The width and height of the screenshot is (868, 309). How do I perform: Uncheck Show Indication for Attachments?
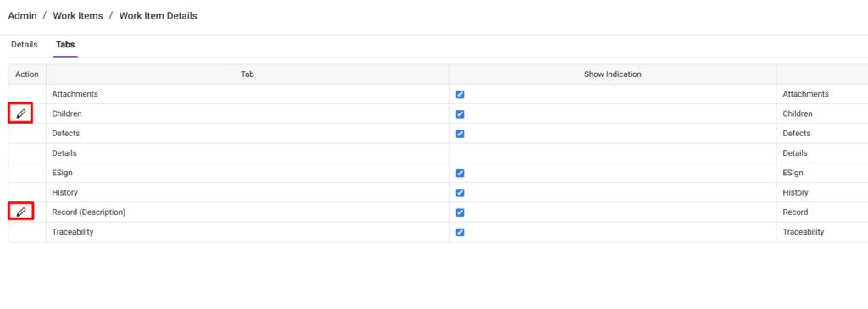pos(459,95)
